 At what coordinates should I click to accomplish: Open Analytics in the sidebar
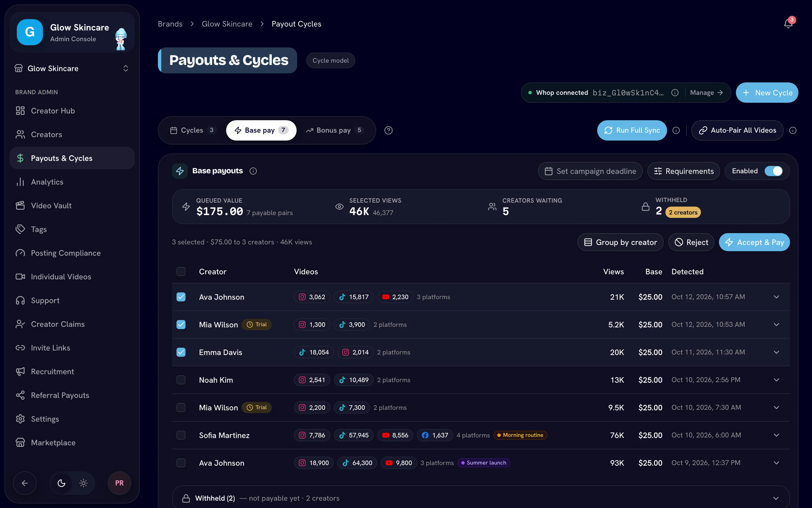pos(72,182)
